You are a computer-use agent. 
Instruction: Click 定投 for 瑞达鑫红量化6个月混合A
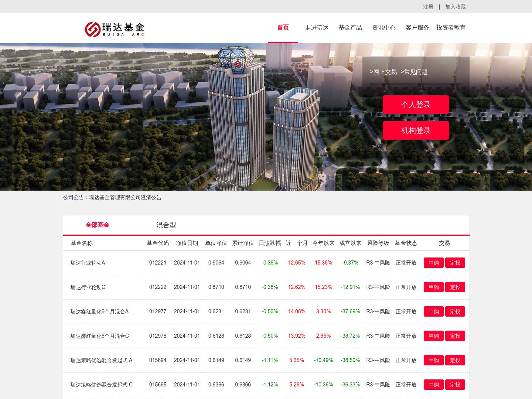coord(455,311)
